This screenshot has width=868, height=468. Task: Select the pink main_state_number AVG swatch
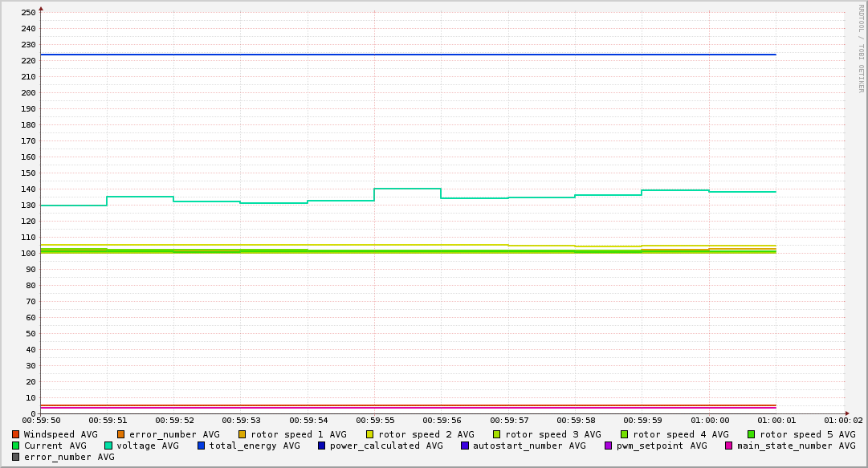[x=729, y=446]
